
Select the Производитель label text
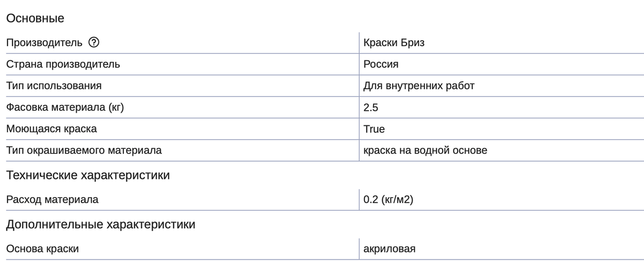(x=45, y=43)
